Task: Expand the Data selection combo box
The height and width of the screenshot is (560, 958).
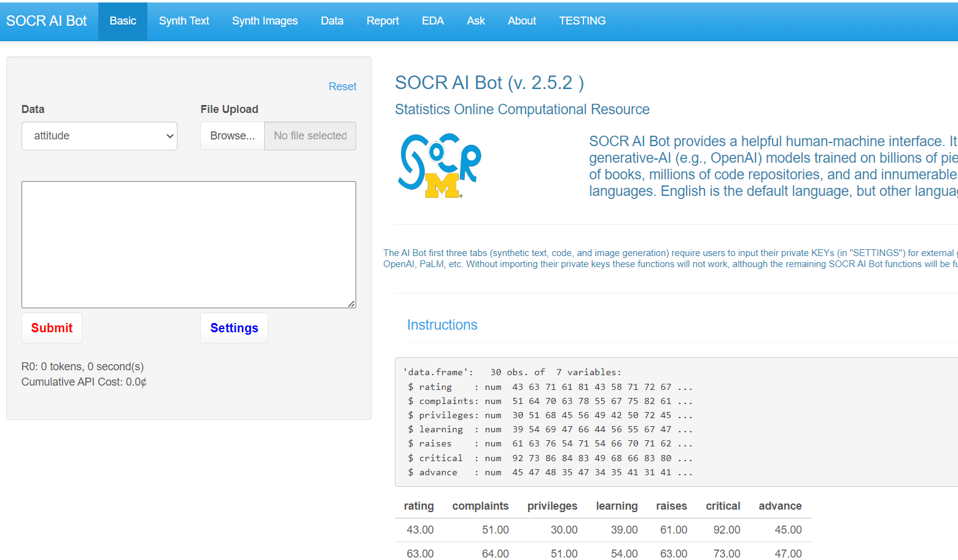Action: click(x=99, y=136)
